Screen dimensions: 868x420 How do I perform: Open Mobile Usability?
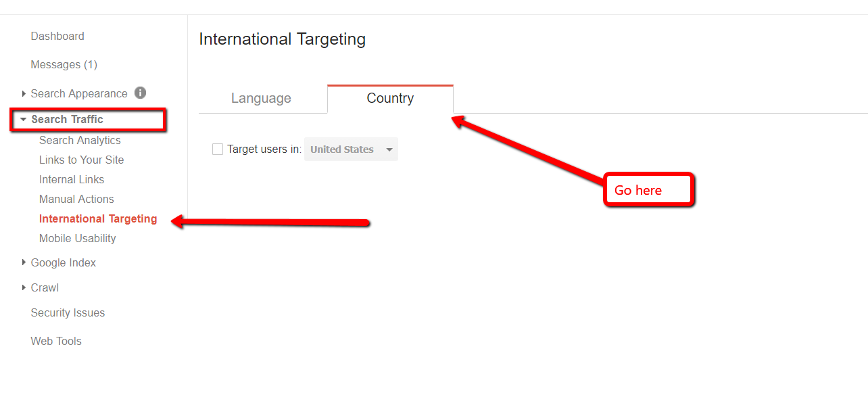coord(77,238)
